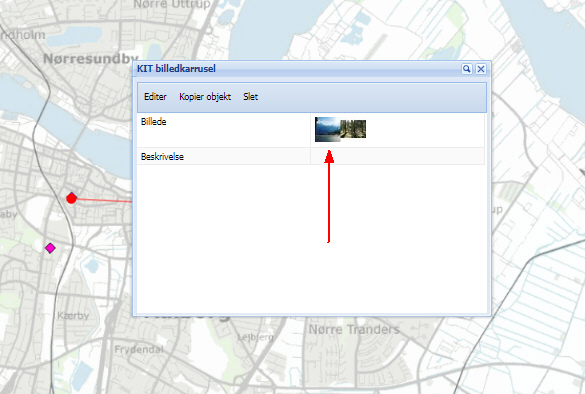
Task: Open the mountain lake thumbnail image
Action: pyautogui.click(x=327, y=129)
